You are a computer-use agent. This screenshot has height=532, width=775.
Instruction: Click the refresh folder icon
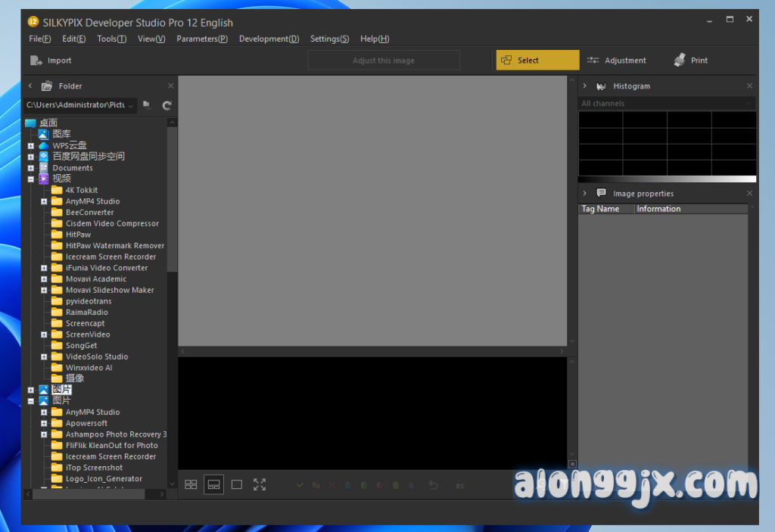tap(167, 105)
